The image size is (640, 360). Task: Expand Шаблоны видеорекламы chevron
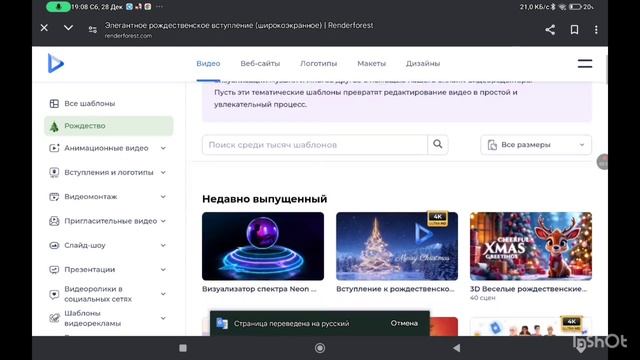[x=163, y=318]
